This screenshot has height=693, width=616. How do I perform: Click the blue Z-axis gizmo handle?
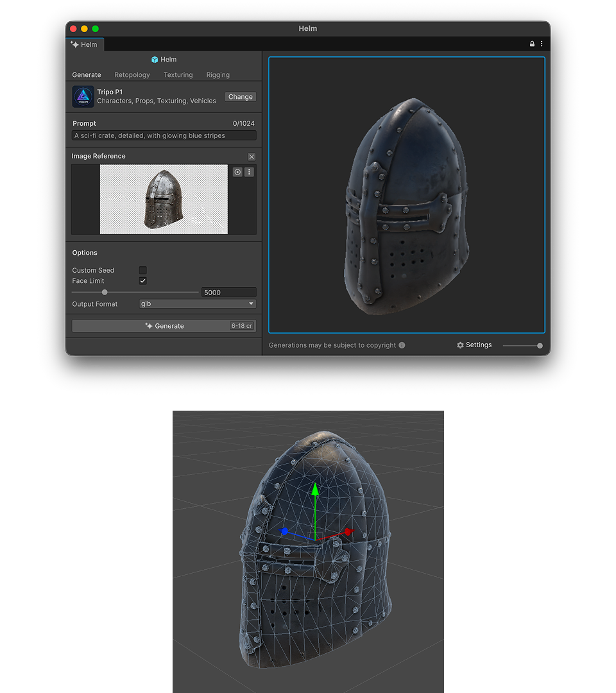[284, 531]
